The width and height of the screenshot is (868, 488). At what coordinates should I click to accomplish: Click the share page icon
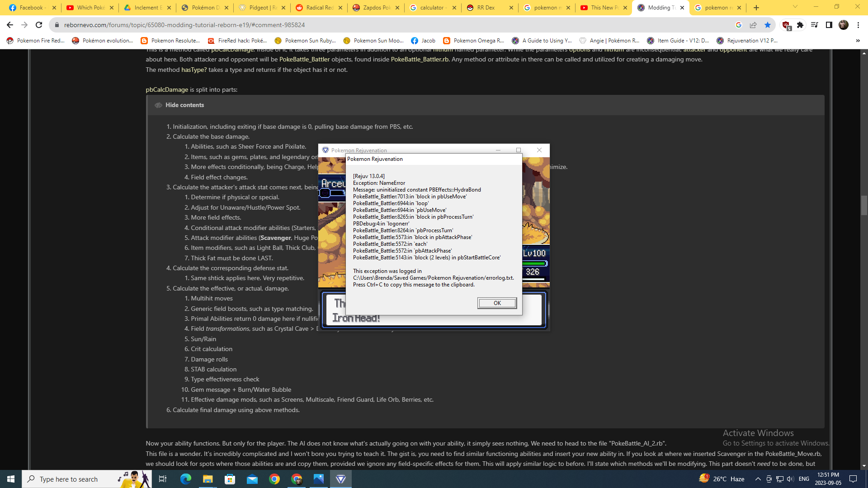pyautogui.click(x=753, y=25)
